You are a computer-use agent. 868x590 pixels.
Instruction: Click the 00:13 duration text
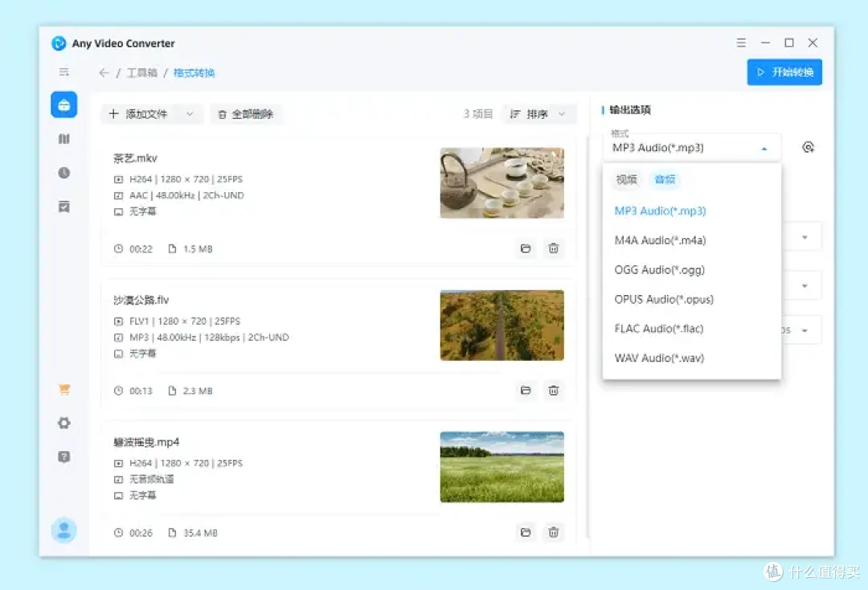141,391
